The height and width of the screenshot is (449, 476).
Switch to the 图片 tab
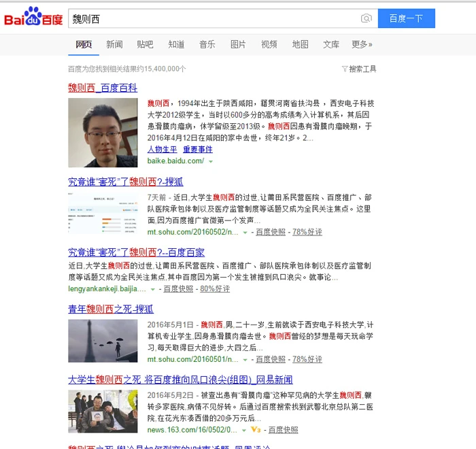coord(238,45)
